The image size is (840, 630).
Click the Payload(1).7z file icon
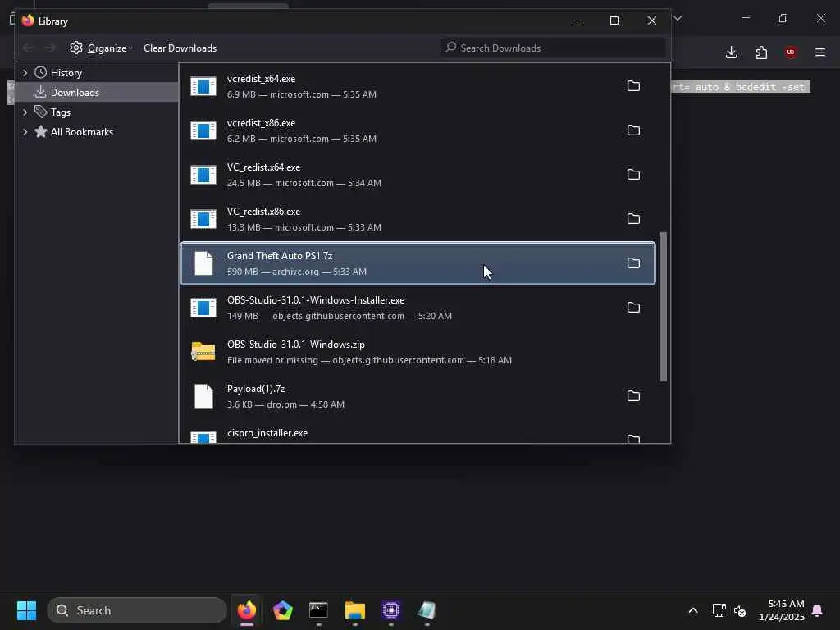click(x=203, y=396)
